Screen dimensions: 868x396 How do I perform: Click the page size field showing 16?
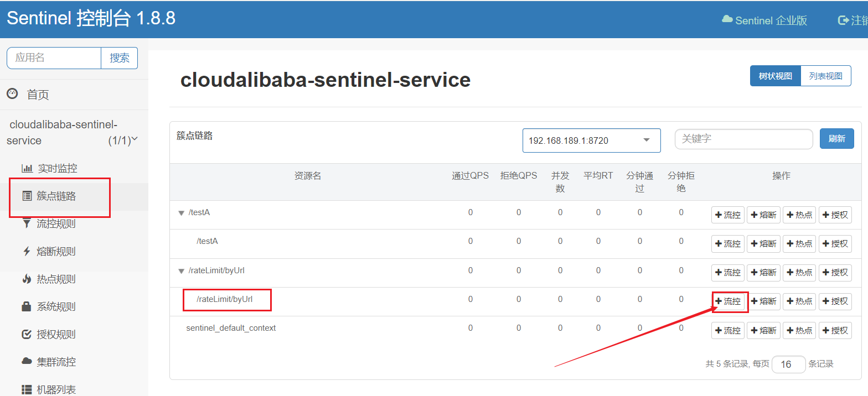point(788,364)
